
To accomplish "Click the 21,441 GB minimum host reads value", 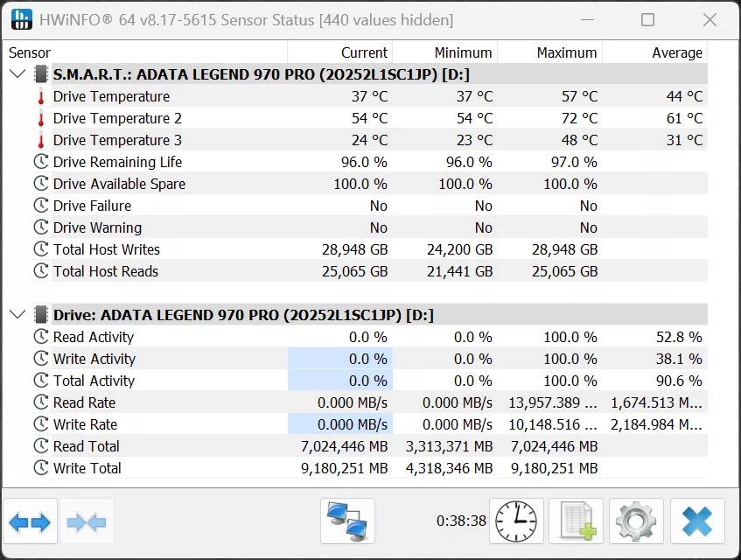I will [460, 271].
